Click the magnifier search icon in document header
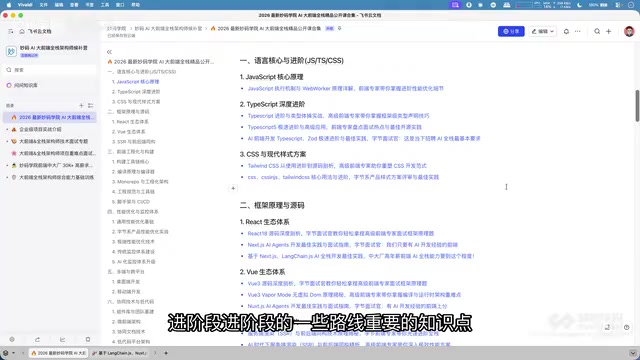Viewport: 640px width, 360px height. (597, 31)
